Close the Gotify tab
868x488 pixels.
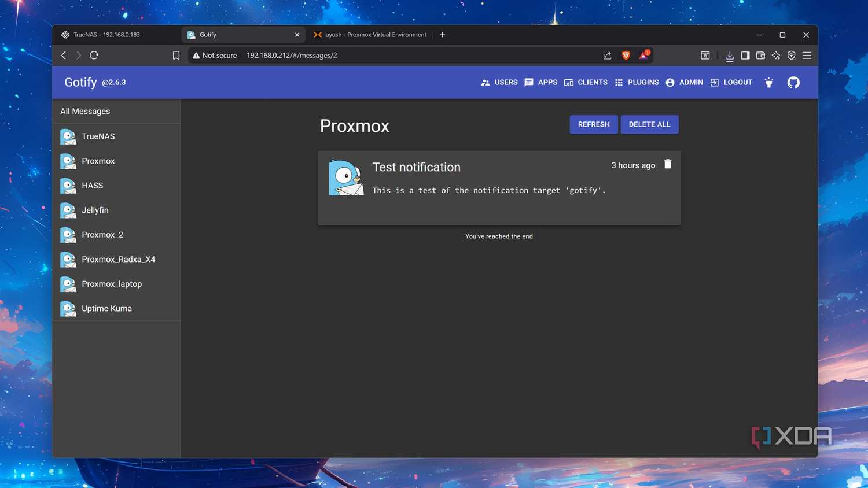297,35
